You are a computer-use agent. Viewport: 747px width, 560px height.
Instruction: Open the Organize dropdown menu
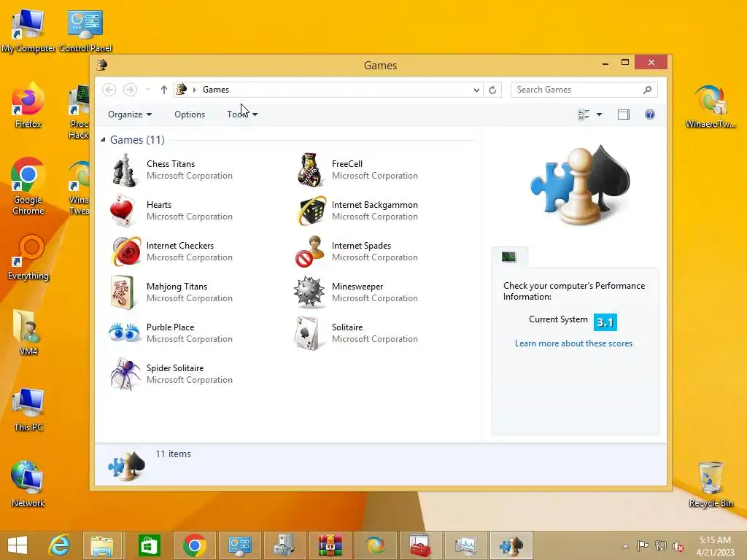(x=130, y=114)
